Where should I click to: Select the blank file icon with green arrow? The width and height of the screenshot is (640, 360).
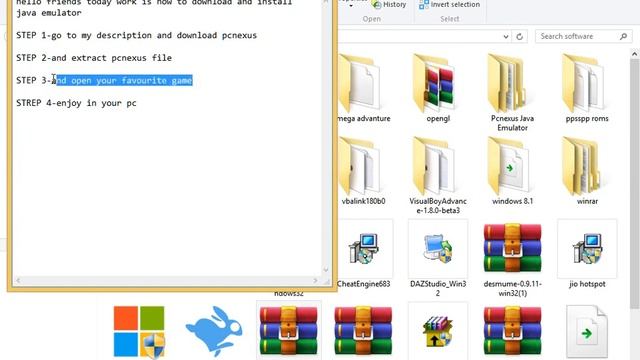587,332
